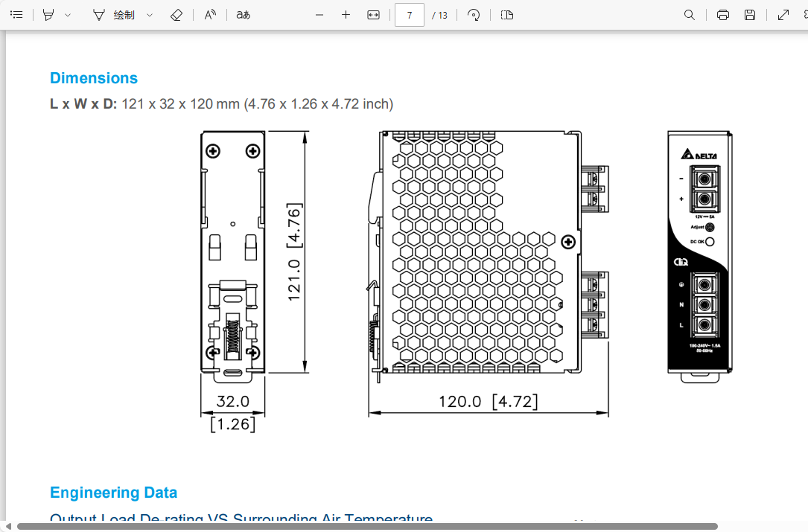
Task: Print the PDF document
Action: coord(722,15)
